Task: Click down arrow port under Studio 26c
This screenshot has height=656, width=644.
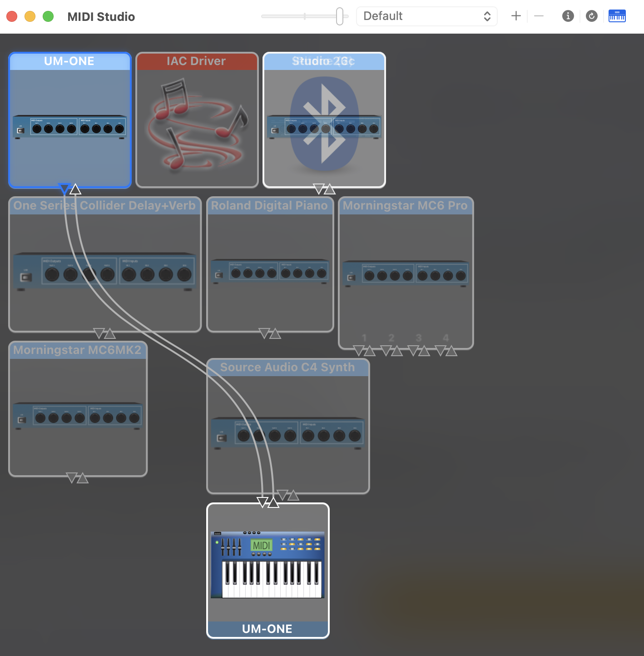Action: click(x=319, y=189)
